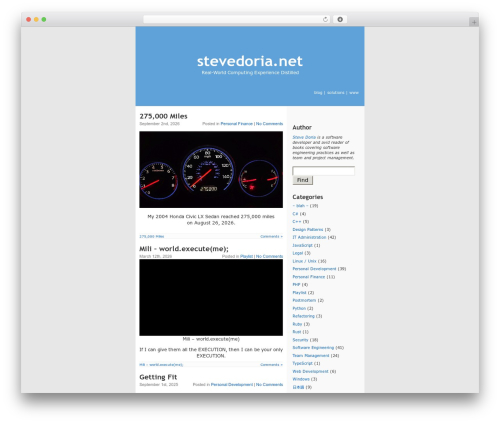The image size is (500, 423).
Task: Open small Mili world.execute(me) footer link
Action: click(x=161, y=365)
